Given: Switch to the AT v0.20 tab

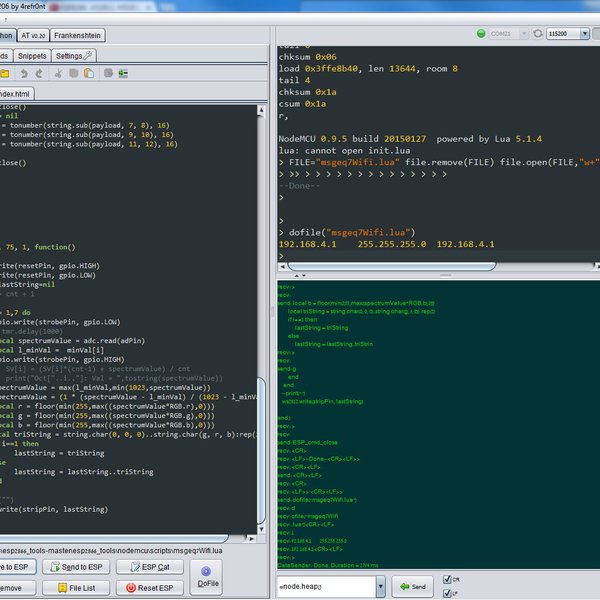Looking at the screenshot, I should click(x=33, y=36).
